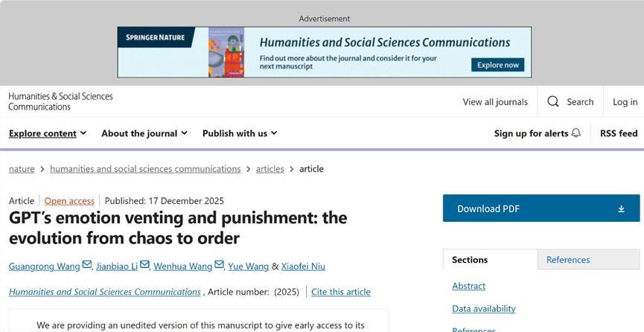Expand Publish with us menu

point(240,133)
